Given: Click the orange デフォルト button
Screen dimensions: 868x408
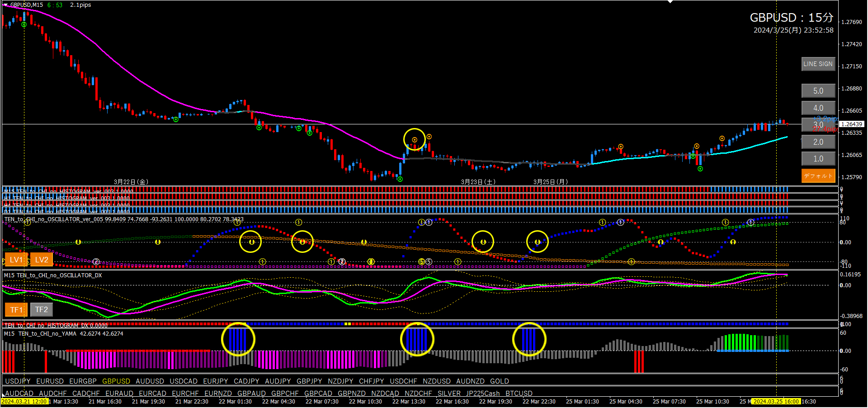Looking at the screenshot, I should tap(818, 176).
